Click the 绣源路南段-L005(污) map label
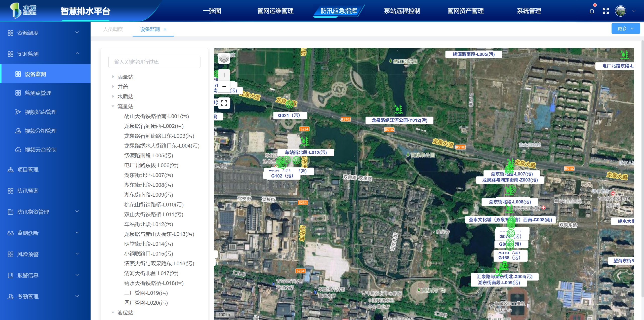 click(473, 54)
